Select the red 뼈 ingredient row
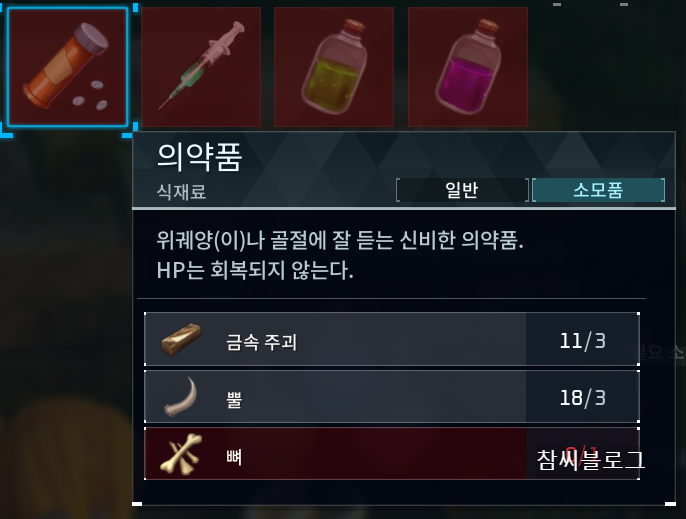The height and width of the screenshot is (519, 686). 392,454
